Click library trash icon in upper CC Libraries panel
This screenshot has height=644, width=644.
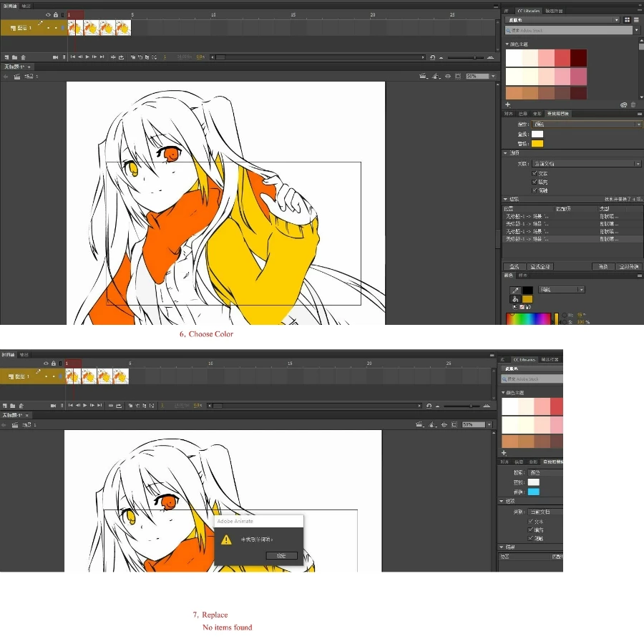(x=633, y=105)
